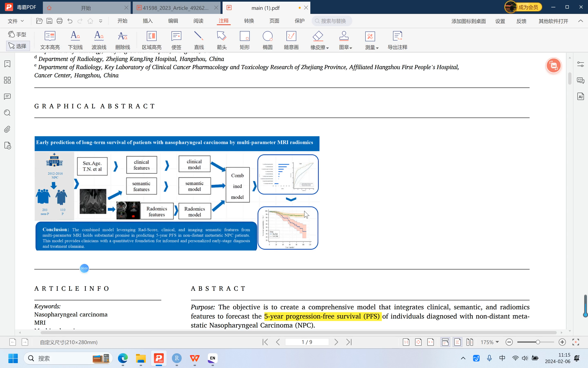Toggle actual size 1:1 view
Screen dimensions: 588x368
(406, 342)
